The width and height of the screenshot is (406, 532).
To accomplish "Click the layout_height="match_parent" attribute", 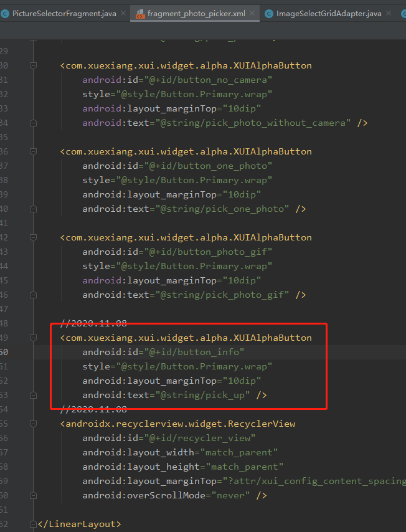I will tap(182, 467).
